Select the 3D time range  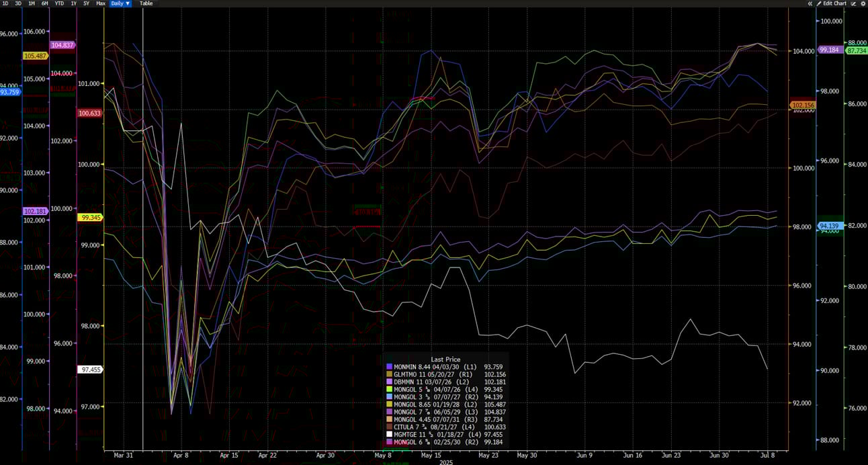pos(18,3)
